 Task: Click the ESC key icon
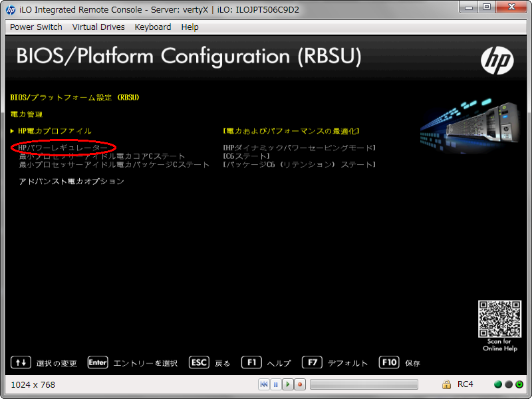[199, 362]
